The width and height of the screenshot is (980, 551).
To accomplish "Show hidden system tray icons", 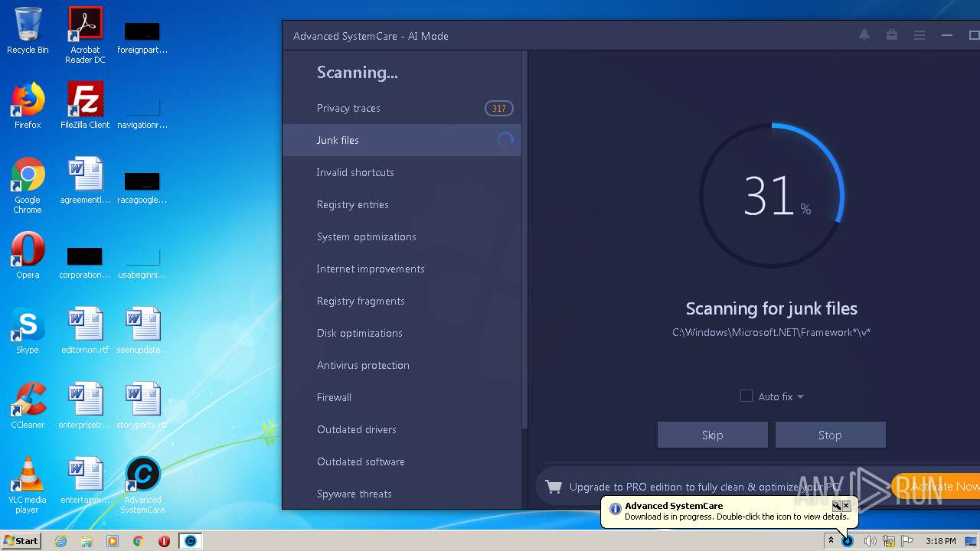I will tap(830, 541).
